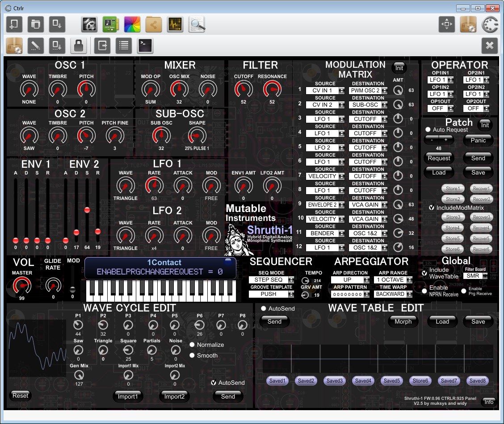Click the ENV 2 sustain slider
504x424 pixels.
(87, 210)
